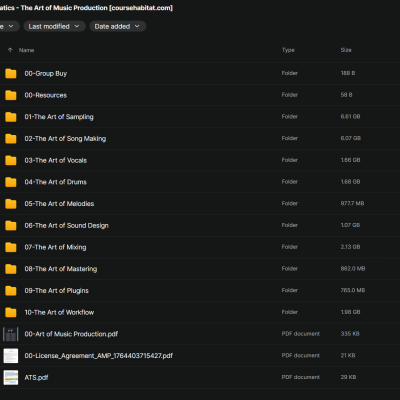Click the 01-The Art of Sampling folder icon
This screenshot has height=400, width=400.
[x=11, y=117]
